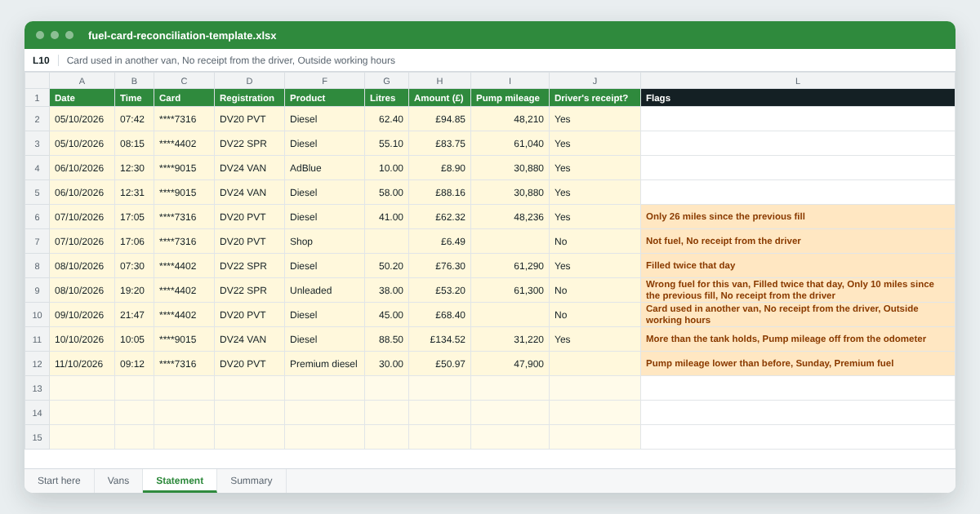Screen dimensions: 980x514
Task: Click the Flags header cell
Action: coord(798,98)
